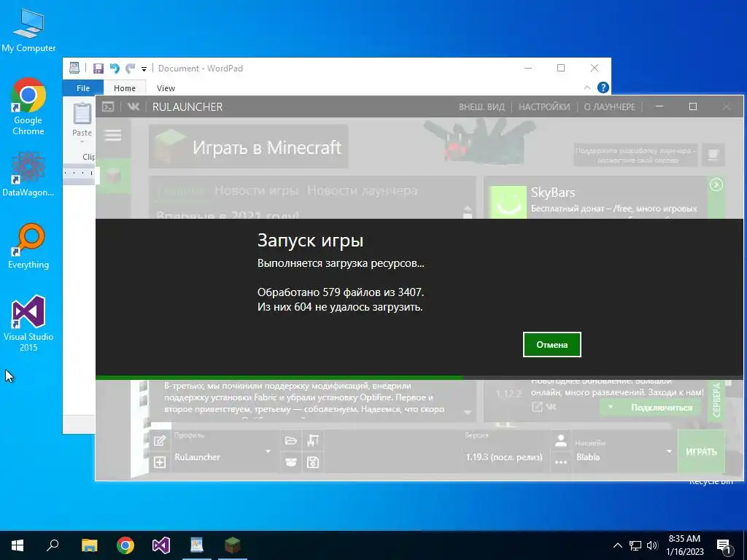Click the Подключиться server button
This screenshot has width=747, height=560.
click(661, 408)
